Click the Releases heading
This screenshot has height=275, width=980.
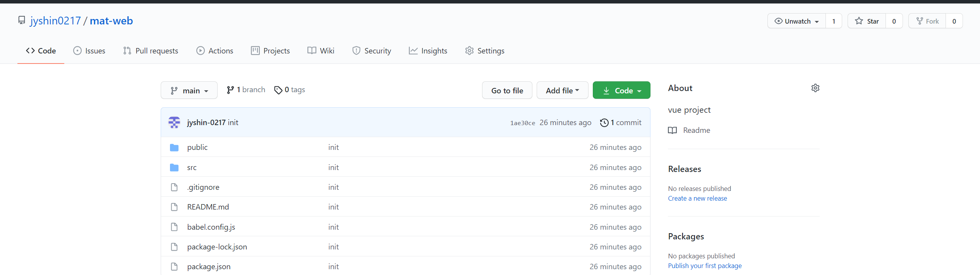(685, 169)
